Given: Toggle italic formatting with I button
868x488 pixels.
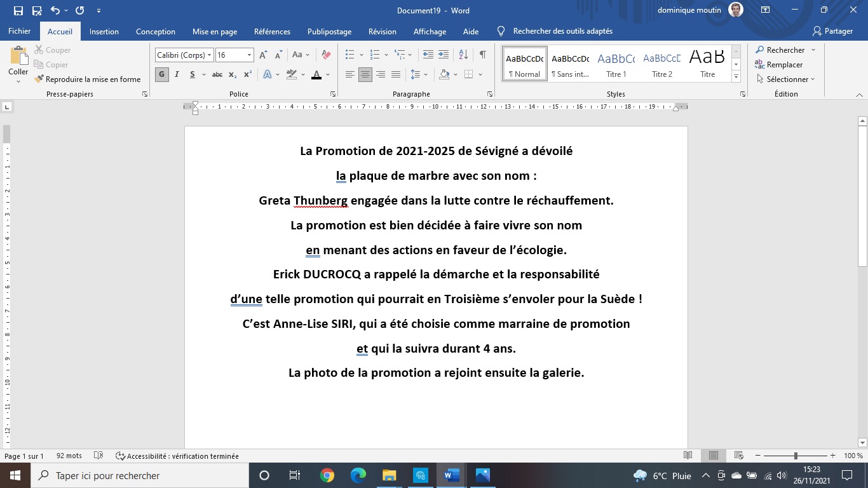Looking at the screenshot, I should (177, 74).
